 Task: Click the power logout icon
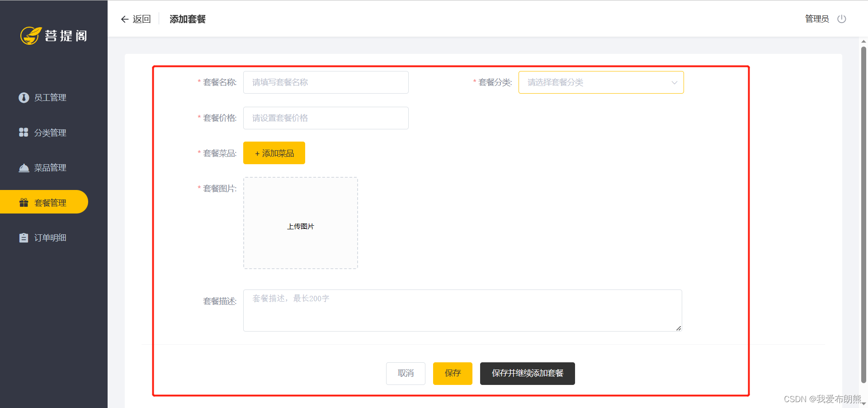(x=841, y=19)
